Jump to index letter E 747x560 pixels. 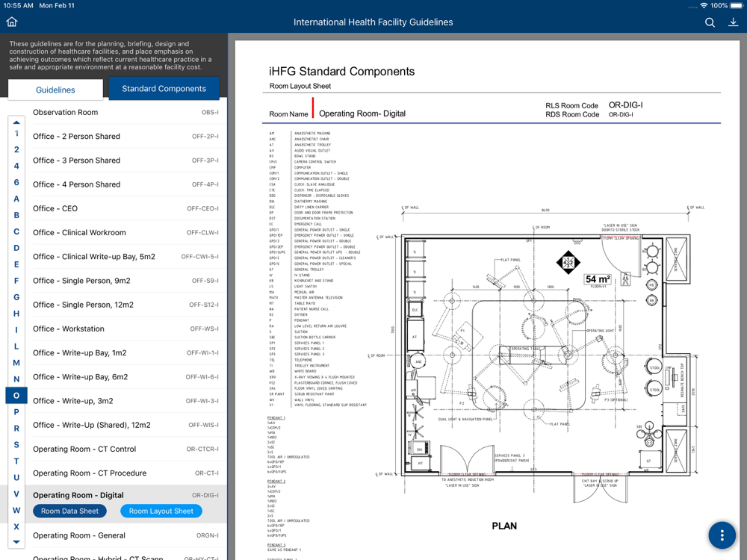tap(16, 264)
